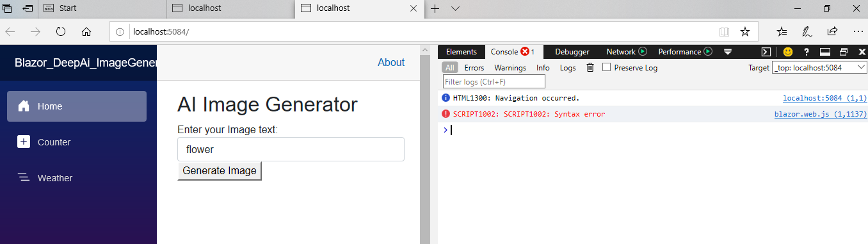This screenshot has height=244, width=868.
Task: Click the Filter logs input field
Action: click(494, 81)
